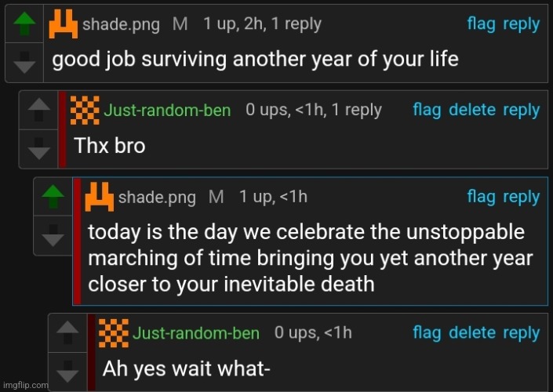Downvote the 'good job surviving' comment

click(24, 63)
